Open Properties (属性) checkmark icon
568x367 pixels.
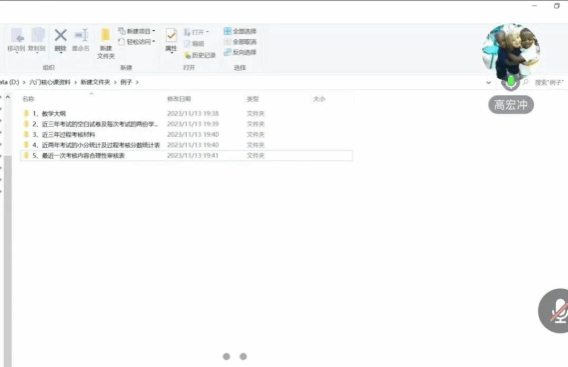point(171,36)
